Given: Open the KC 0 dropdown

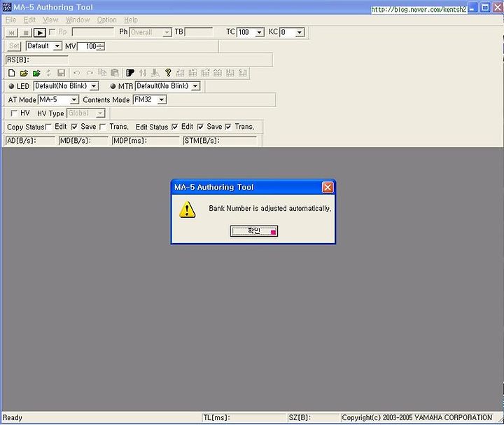Looking at the screenshot, I should pyautogui.click(x=300, y=32).
